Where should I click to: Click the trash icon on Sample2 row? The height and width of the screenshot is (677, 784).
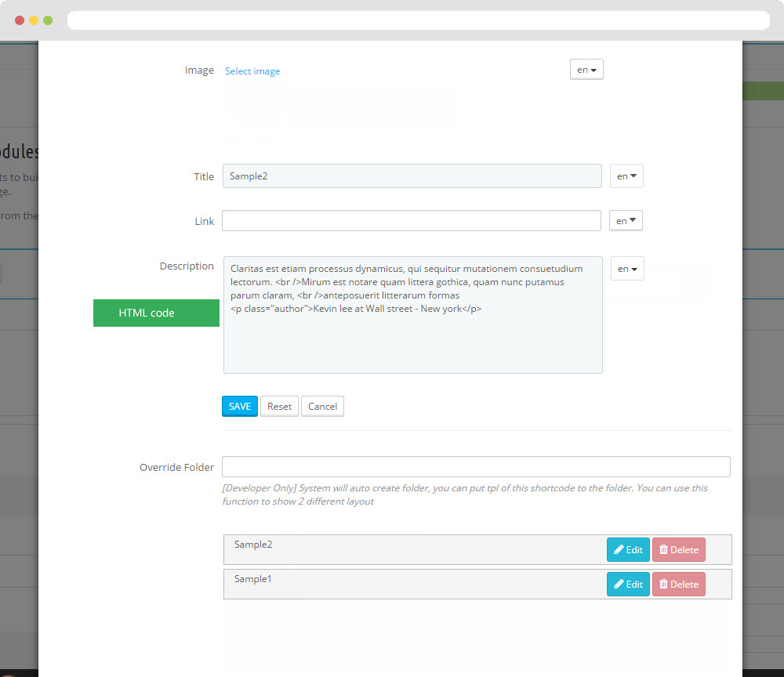[x=663, y=550]
